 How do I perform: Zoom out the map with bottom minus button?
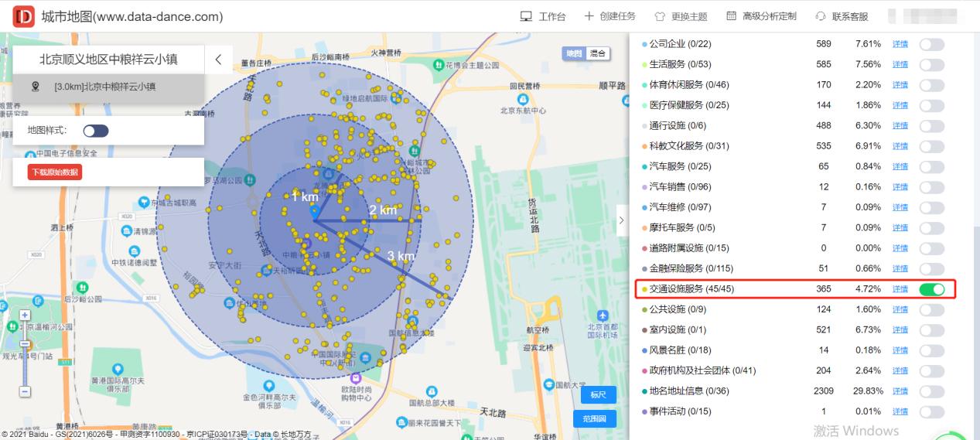click(x=25, y=391)
